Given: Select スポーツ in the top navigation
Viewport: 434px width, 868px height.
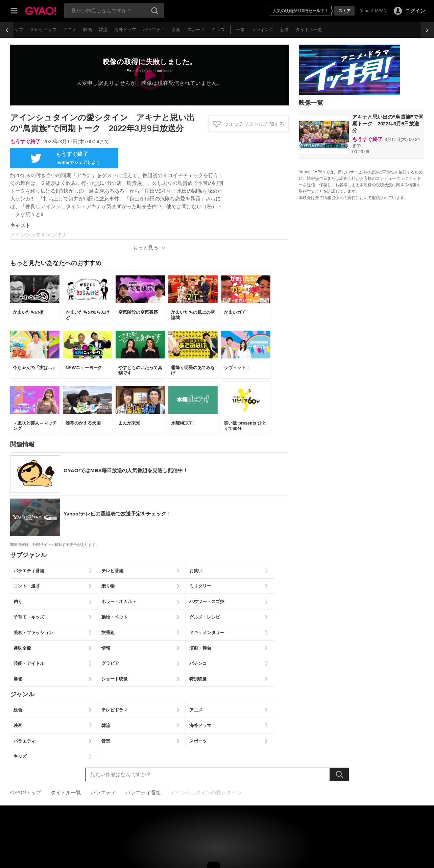Looking at the screenshot, I should (196, 30).
